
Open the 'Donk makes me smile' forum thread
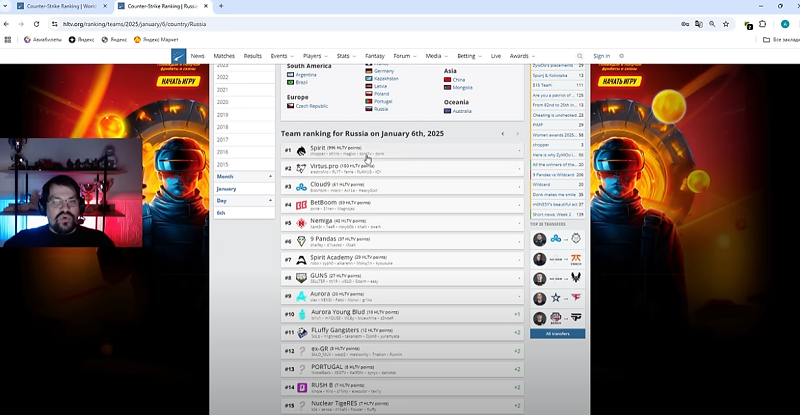[x=557, y=194]
